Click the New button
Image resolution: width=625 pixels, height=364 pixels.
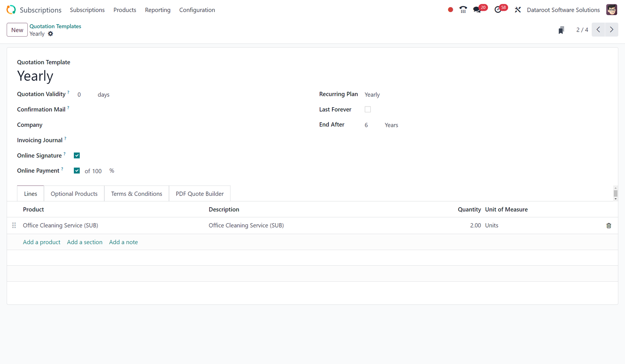pyautogui.click(x=17, y=30)
